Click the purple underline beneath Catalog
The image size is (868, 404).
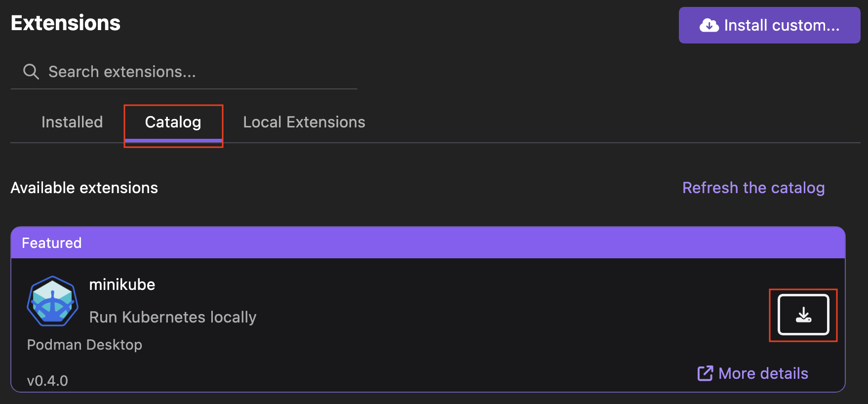tap(173, 141)
